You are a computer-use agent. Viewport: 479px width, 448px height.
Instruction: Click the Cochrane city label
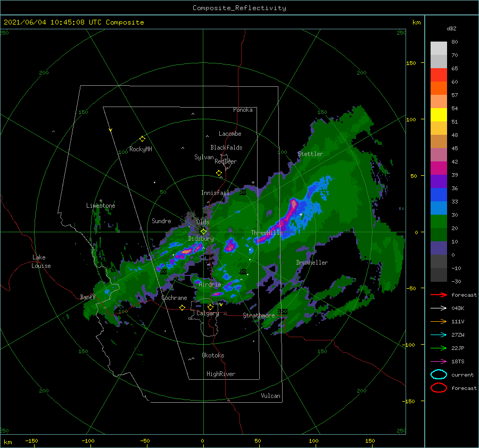174,298
